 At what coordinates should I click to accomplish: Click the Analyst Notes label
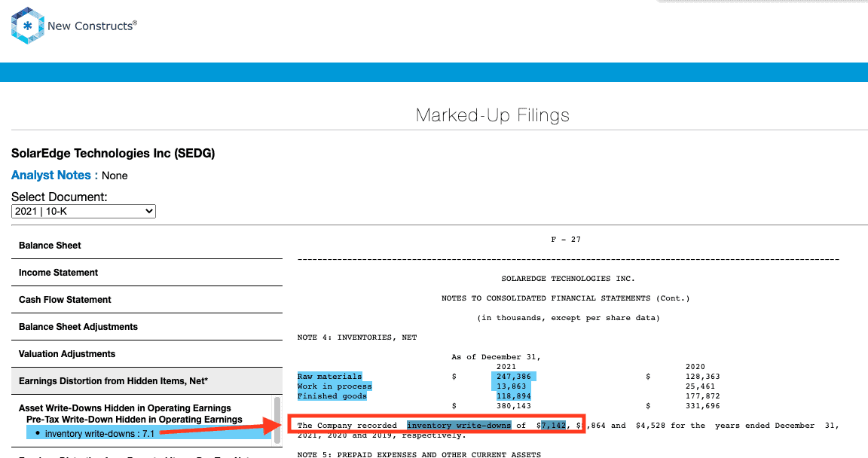[x=55, y=176]
